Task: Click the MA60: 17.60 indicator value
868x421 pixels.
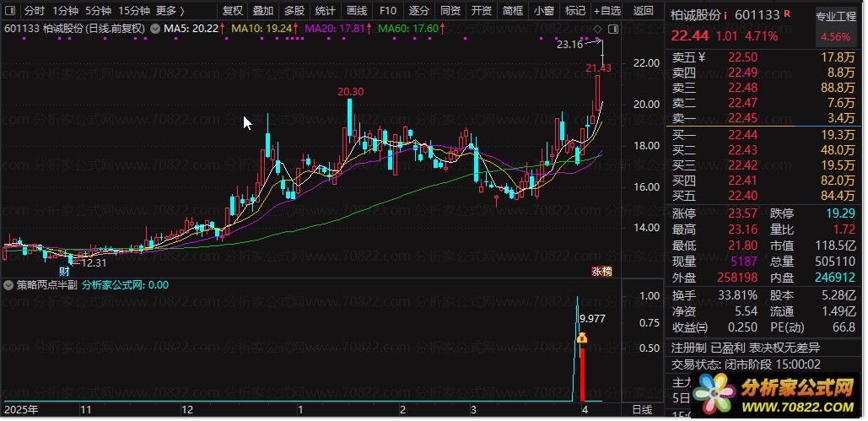Action: pos(410,28)
